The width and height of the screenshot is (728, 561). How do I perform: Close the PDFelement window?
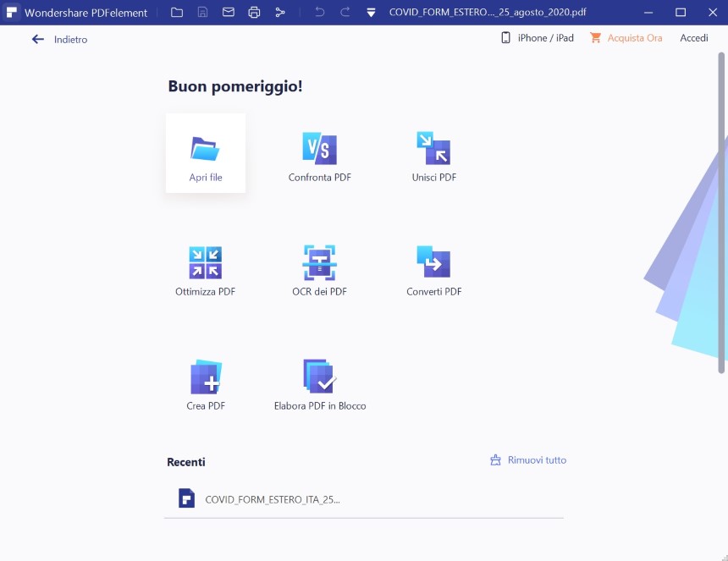(713, 13)
